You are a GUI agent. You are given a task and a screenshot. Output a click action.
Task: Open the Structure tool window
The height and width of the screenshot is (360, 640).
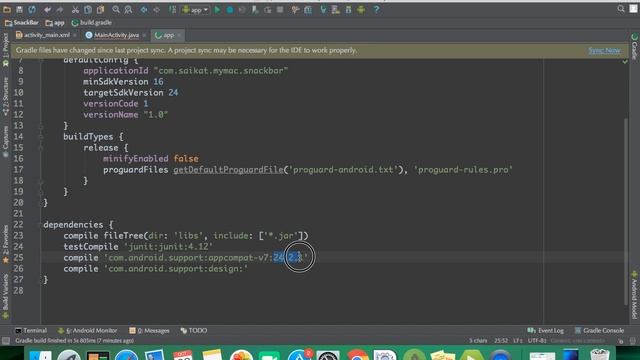point(5,96)
